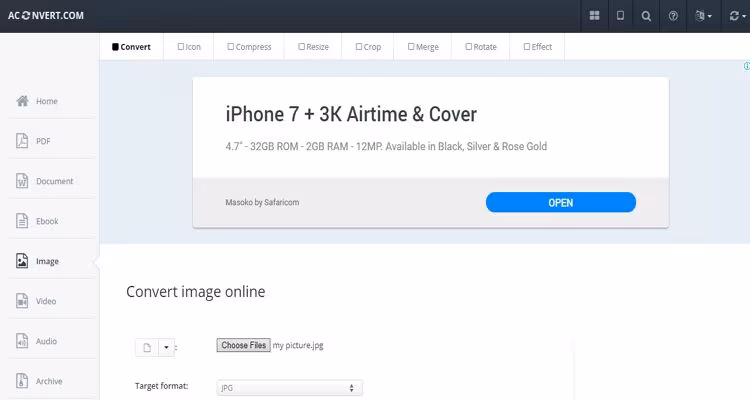This screenshot has height=400, width=750.
Task: Switch to the Icon tab
Action: pos(189,47)
